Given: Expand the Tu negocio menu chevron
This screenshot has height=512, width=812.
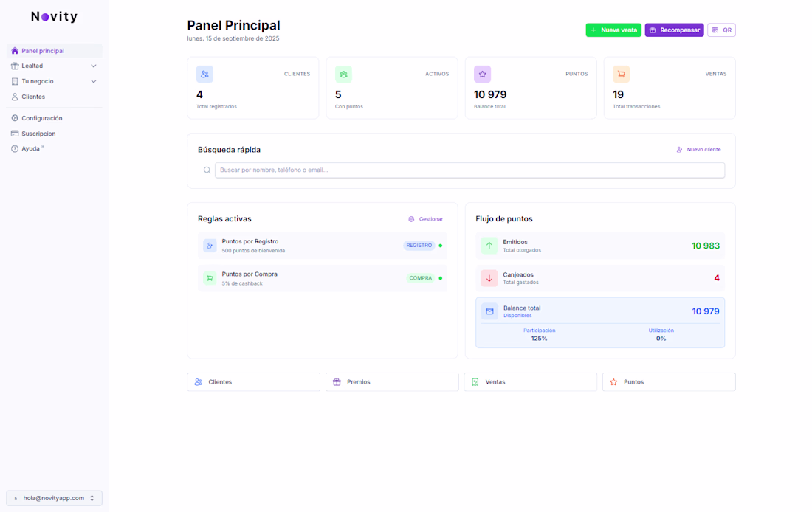Looking at the screenshot, I should pos(94,81).
